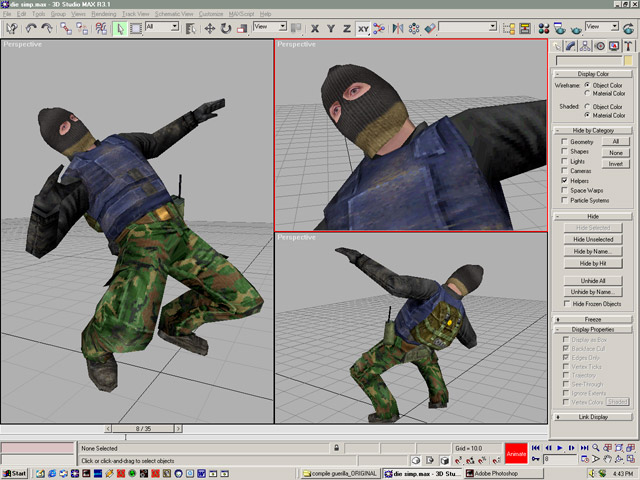This screenshot has height=480, width=640.
Task: Open the reference coordinate system View dropdown
Action: (282, 27)
